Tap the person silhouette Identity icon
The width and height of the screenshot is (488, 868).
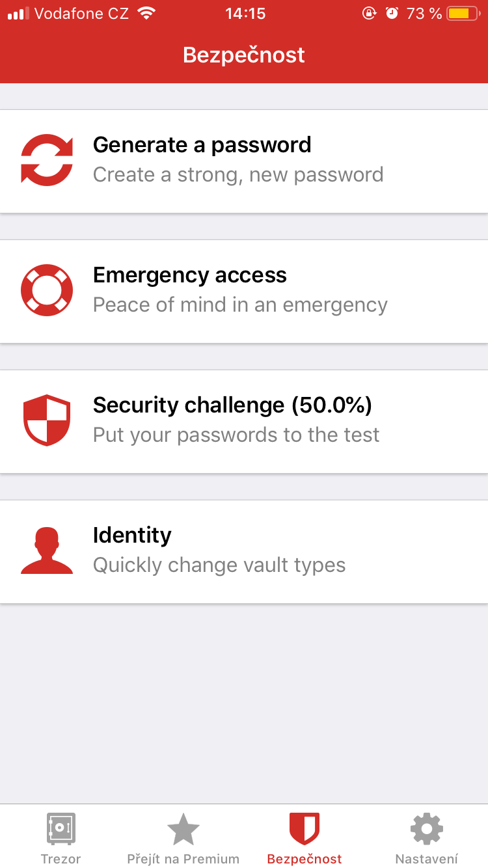47,550
